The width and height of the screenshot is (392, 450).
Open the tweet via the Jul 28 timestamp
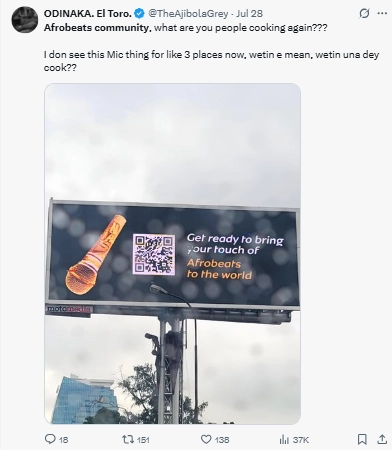(x=249, y=14)
